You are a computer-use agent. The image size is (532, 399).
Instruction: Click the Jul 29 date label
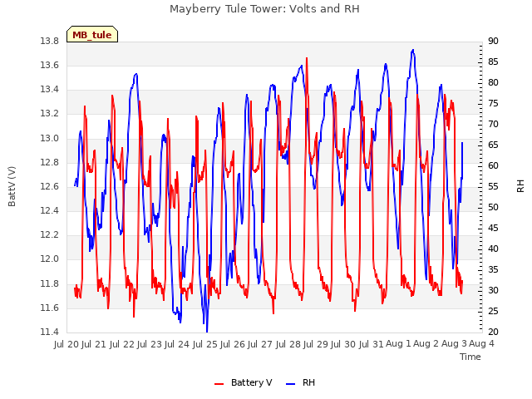[316, 344]
